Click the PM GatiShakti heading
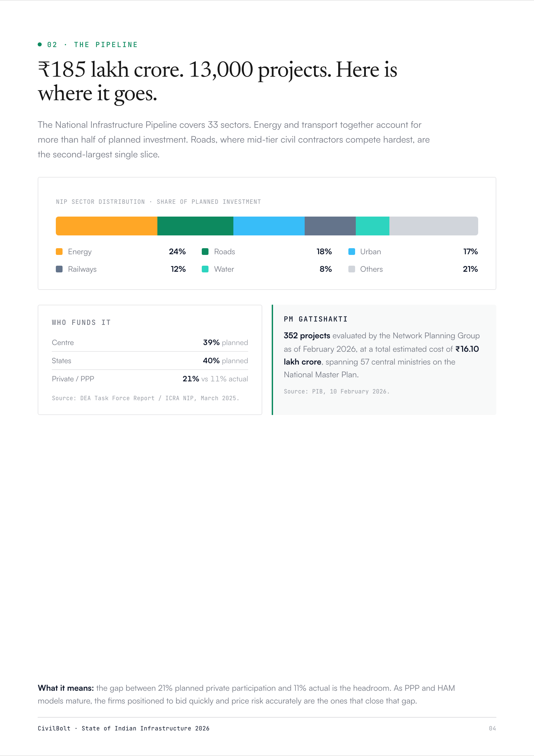Viewport: 534px width, 756px height. (315, 319)
